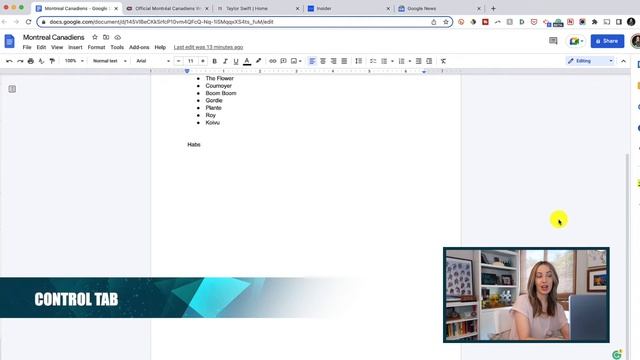This screenshot has height=360, width=640.
Task: Open the Format menu
Action: [96, 47]
